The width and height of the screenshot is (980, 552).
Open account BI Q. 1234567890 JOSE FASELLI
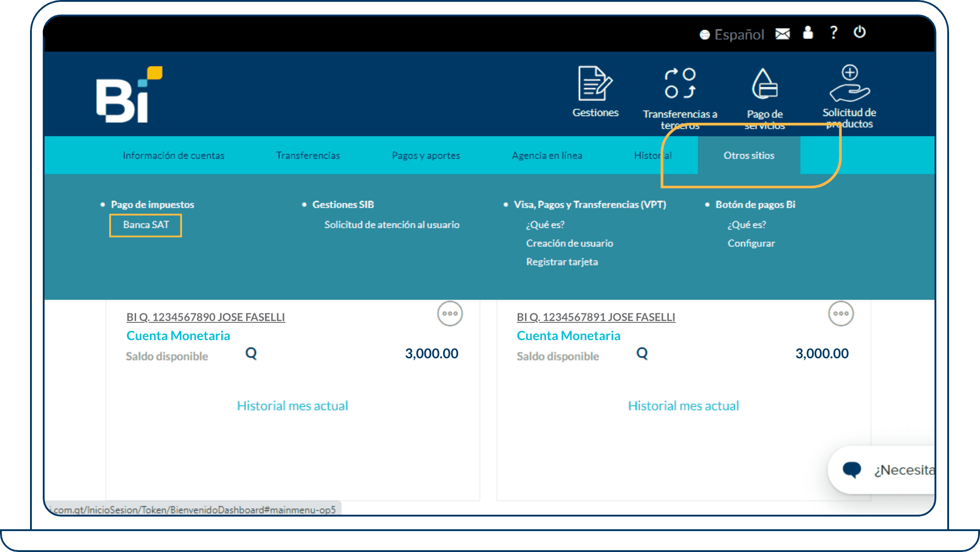click(206, 317)
